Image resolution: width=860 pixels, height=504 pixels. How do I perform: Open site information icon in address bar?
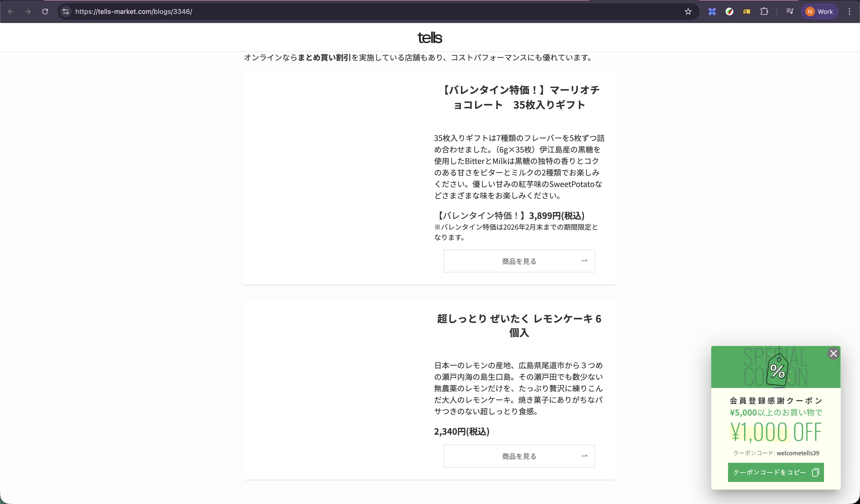[x=66, y=12]
